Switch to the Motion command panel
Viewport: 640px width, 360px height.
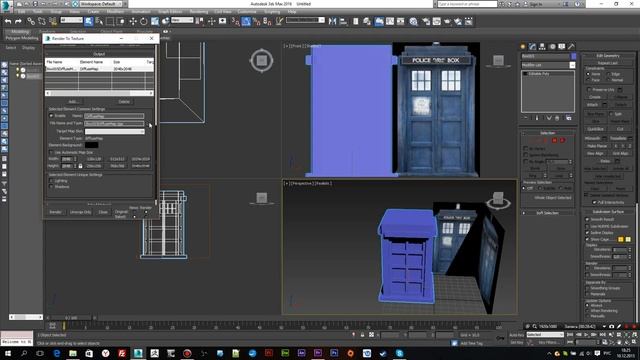coord(552,47)
